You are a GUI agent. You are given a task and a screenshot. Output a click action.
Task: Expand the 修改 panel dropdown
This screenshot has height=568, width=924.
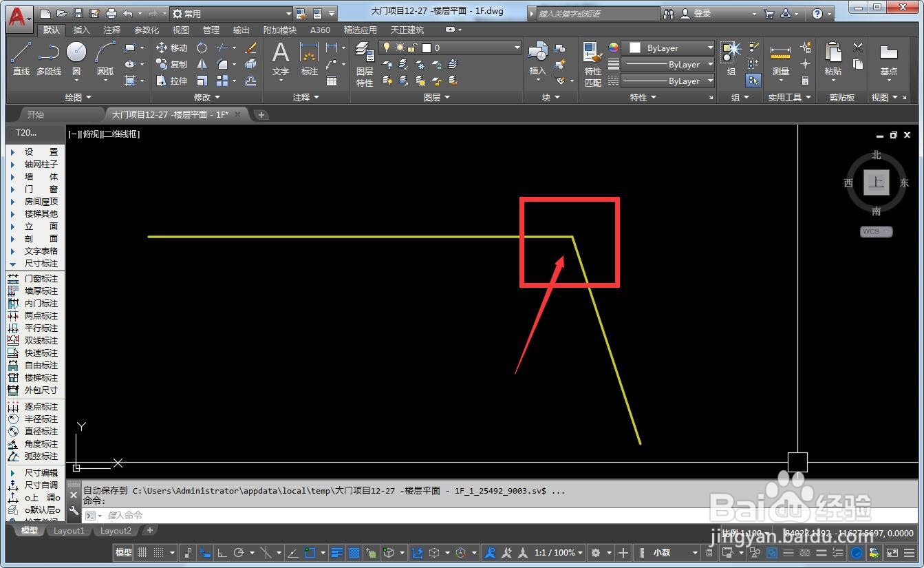pos(206,98)
